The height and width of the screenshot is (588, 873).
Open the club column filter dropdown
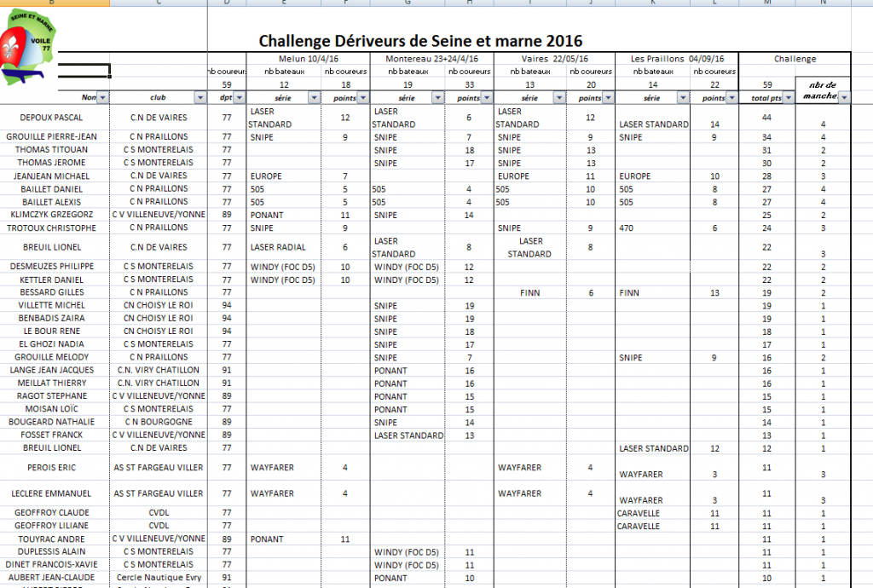click(x=200, y=97)
